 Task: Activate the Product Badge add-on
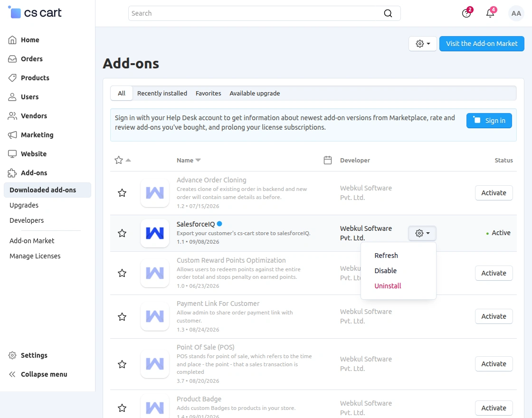pos(494,408)
